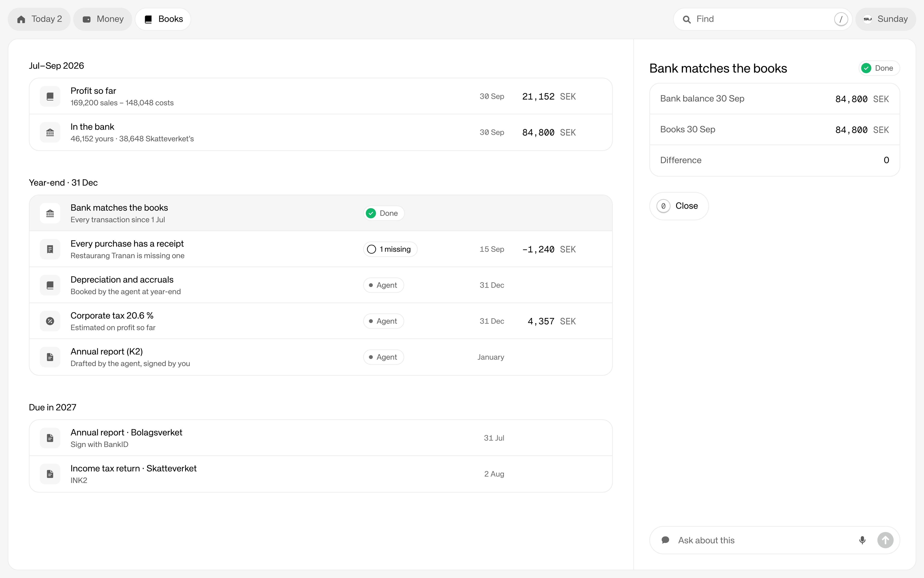924x578 pixels.
Task: Open Annual report · Bolagsverket row
Action: (321, 438)
